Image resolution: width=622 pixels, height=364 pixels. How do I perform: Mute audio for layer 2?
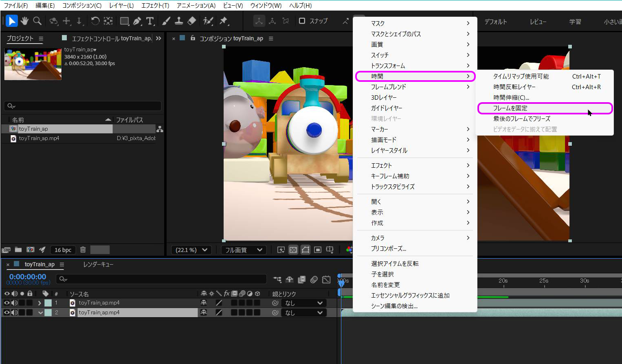(14, 313)
